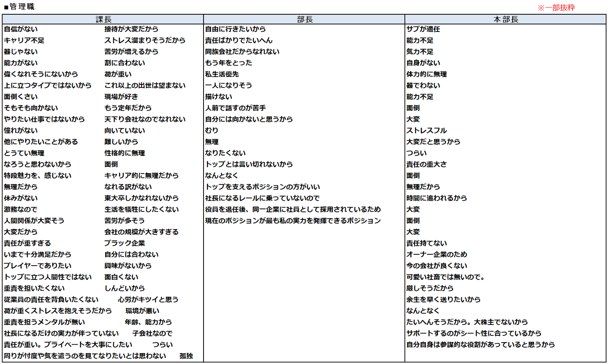
Task: Click the entry ブラック企業
Action: click(125, 243)
